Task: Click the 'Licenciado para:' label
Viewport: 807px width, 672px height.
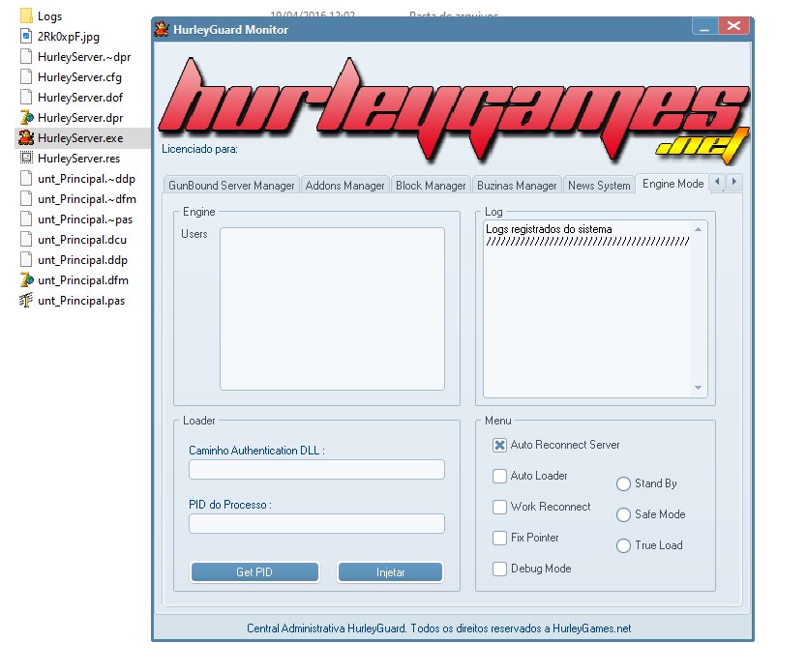Action: [199, 149]
